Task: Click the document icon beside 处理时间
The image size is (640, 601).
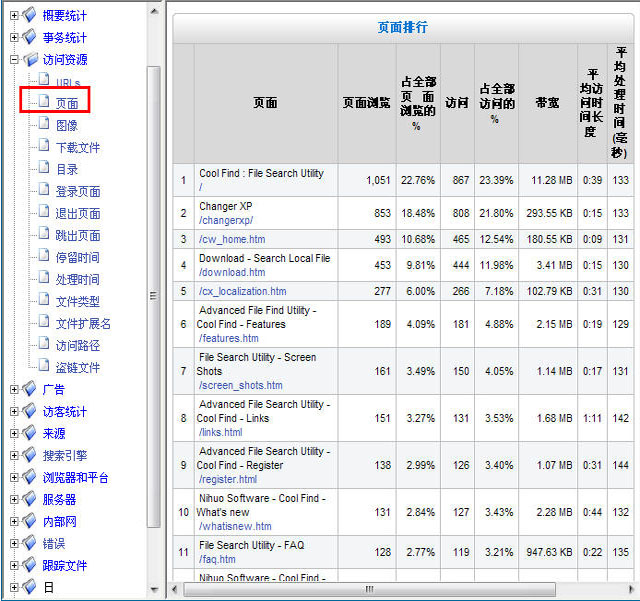Action: pos(44,277)
